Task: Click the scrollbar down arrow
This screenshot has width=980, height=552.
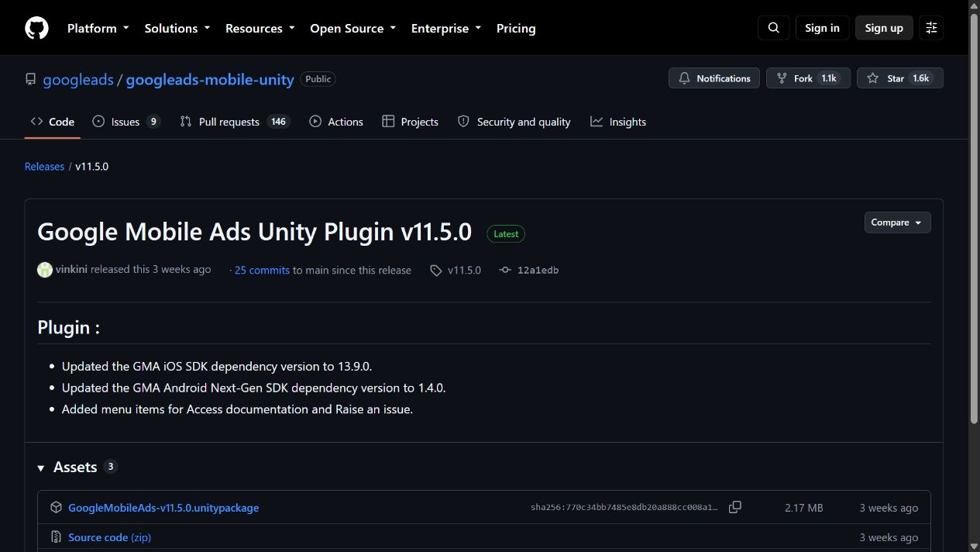Action: (974, 546)
